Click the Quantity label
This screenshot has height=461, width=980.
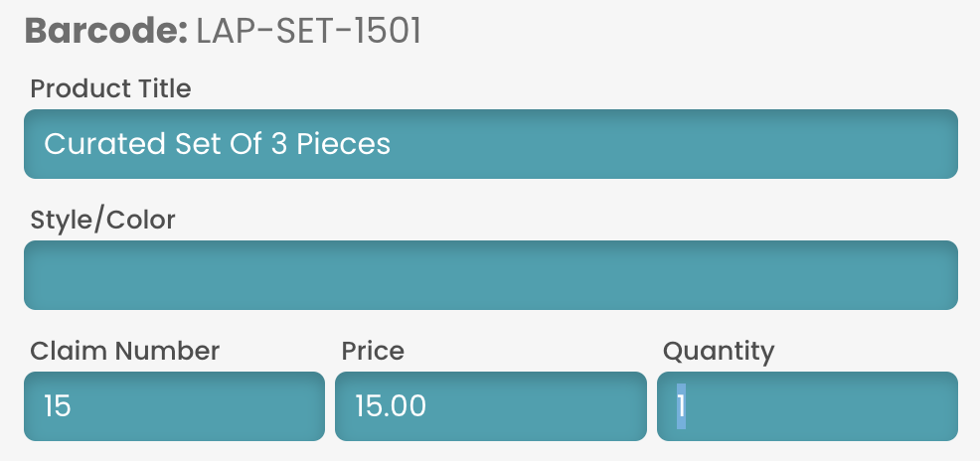[719, 352]
